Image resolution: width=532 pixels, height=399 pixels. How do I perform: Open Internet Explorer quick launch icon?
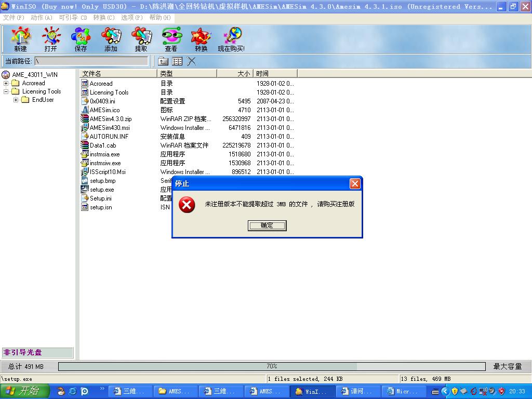pos(73,391)
